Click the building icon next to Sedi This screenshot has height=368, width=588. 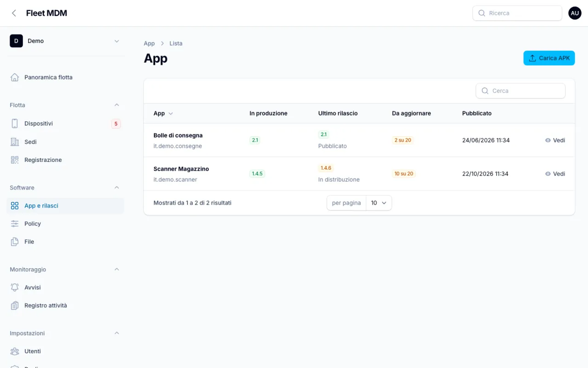15,142
